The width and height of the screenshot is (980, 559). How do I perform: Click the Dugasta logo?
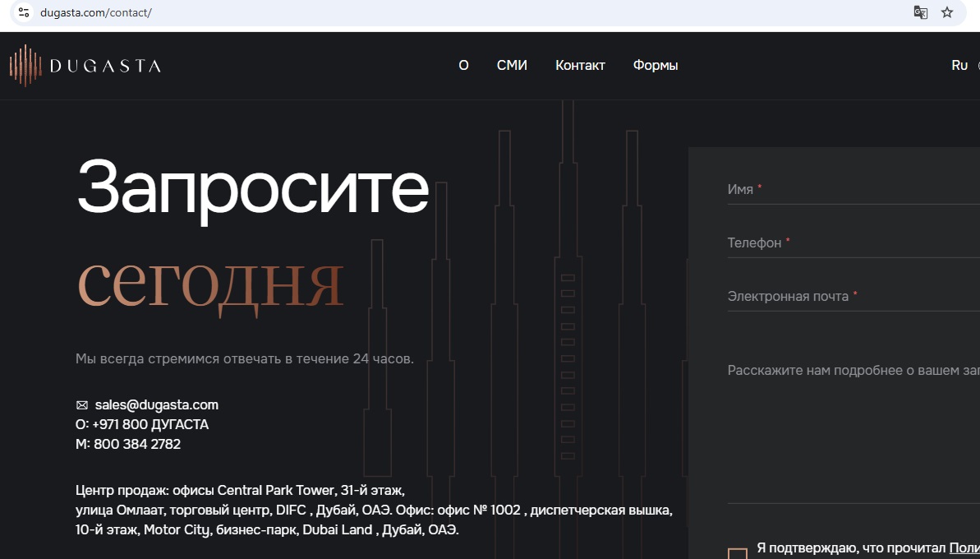(x=85, y=66)
